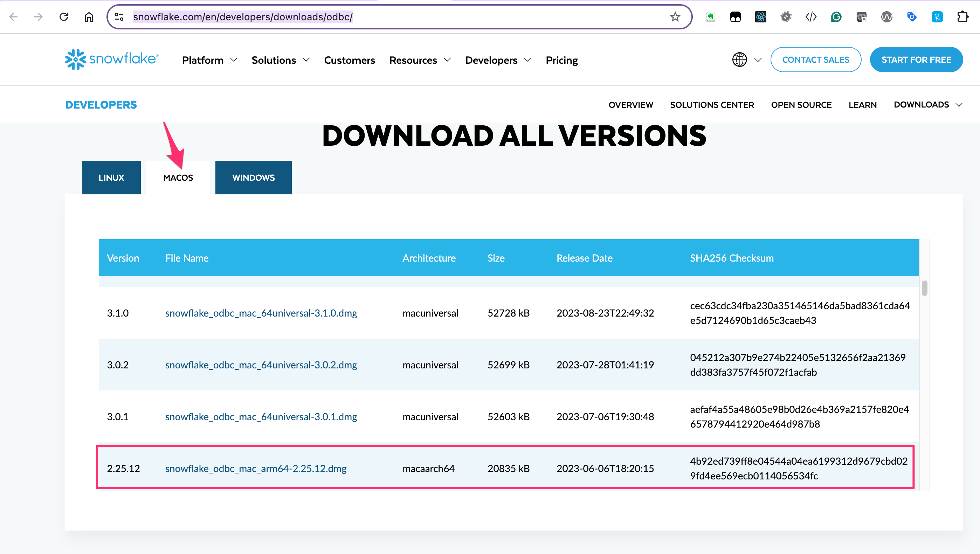Open the browser extensions puzzle menu
The width and height of the screenshot is (980, 554).
point(962,17)
